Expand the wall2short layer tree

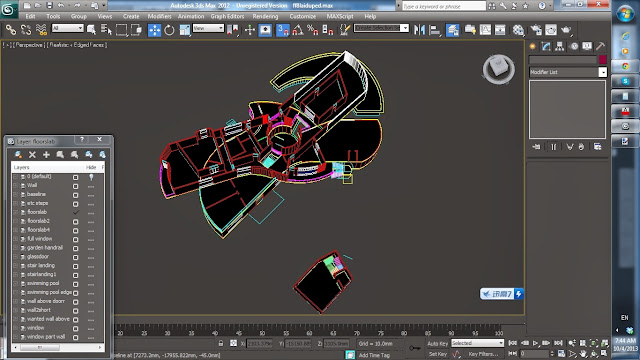(x=16, y=310)
